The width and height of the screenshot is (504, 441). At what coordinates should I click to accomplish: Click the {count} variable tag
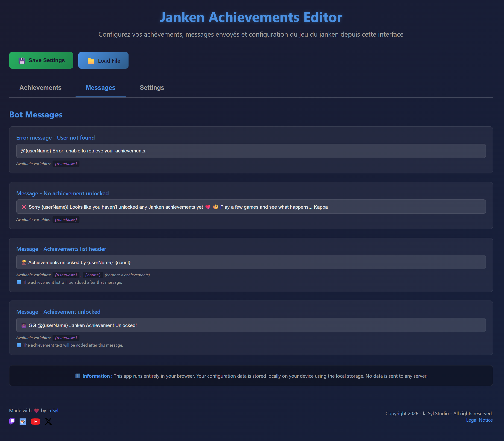pyautogui.click(x=93, y=275)
